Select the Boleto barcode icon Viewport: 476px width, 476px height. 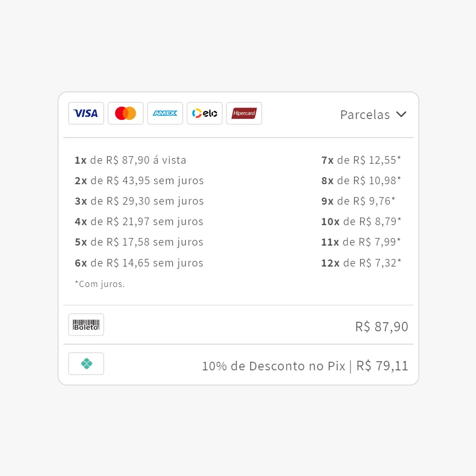point(86,325)
